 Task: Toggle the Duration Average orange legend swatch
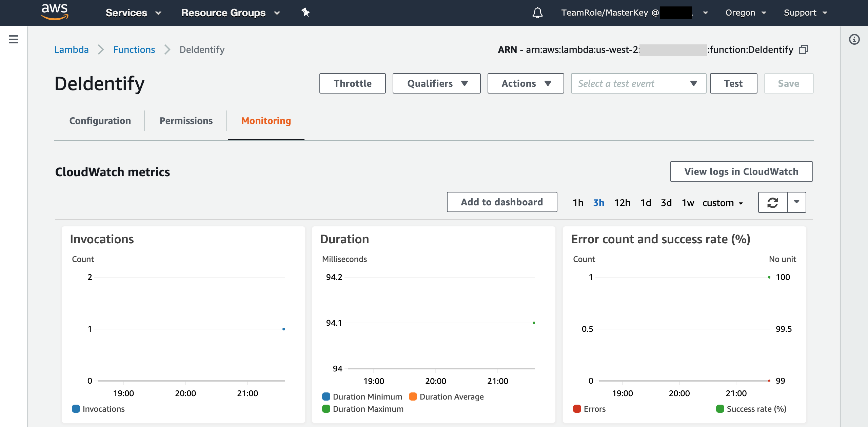(x=413, y=396)
